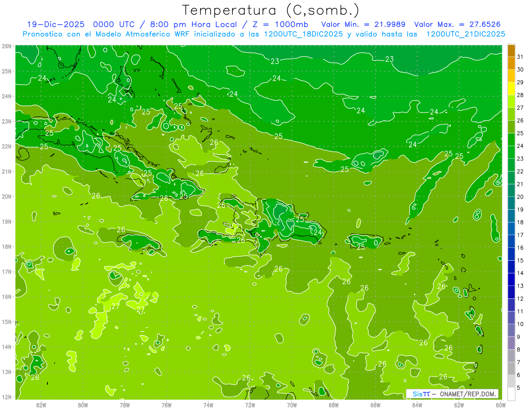Click the color scale label 10
The width and height of the screenshot is (532, 411).
coord(520,324)
